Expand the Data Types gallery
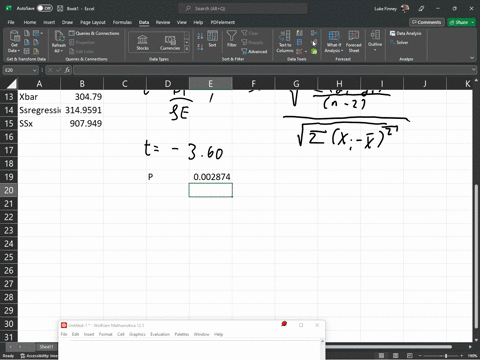Screen dimensions: 480x360 187,49
